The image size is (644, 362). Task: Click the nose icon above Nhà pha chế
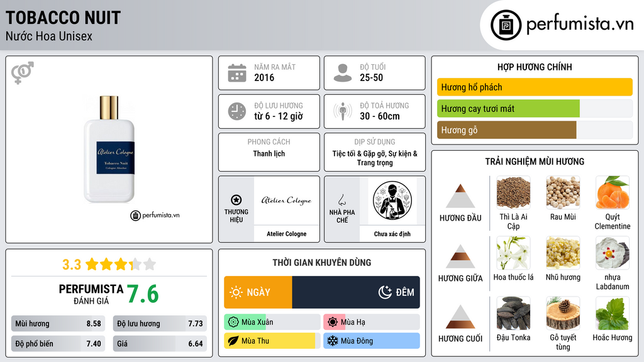coord(341,200)
